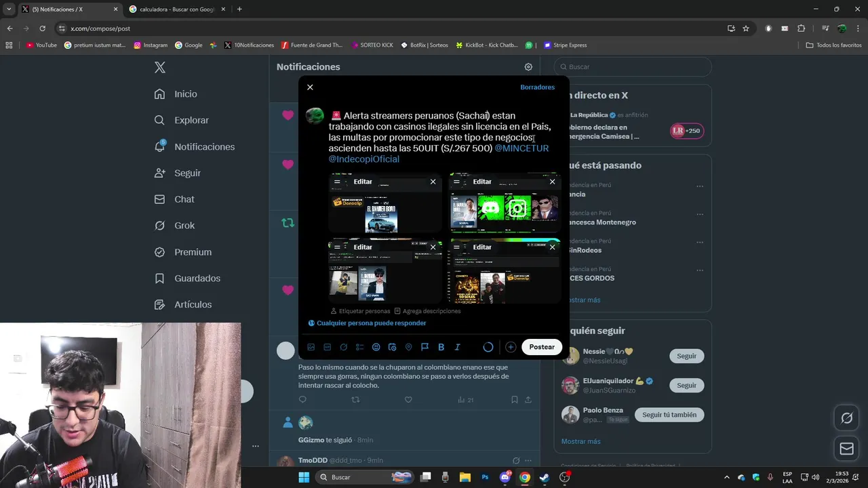Click Mostrar más under Quién seguir
Viewport: 868px width, 488px height.
point(580,441)
